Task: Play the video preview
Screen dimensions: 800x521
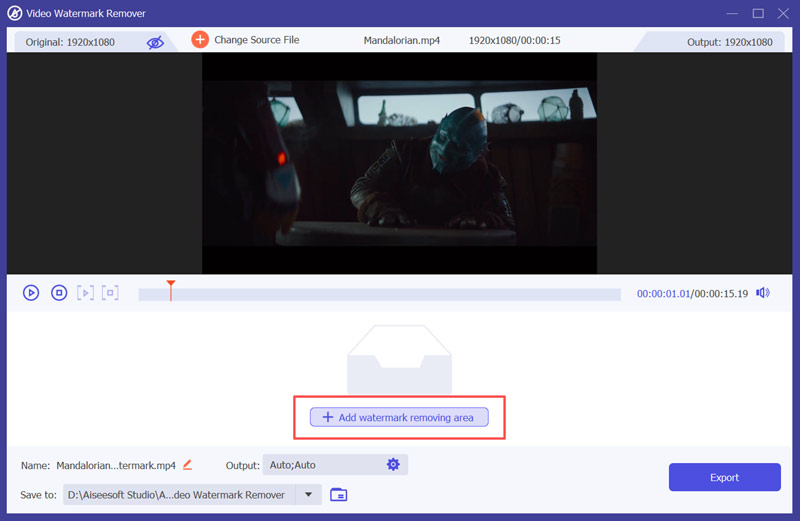Action: pos(31,293)
